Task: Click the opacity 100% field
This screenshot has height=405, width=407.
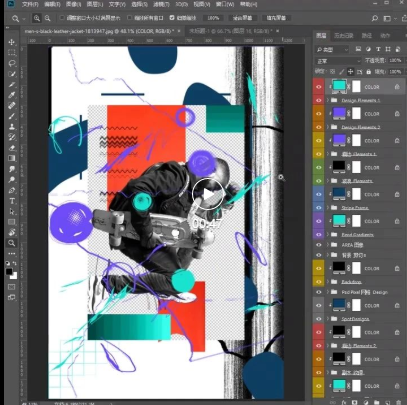Action: coord(395,61)
